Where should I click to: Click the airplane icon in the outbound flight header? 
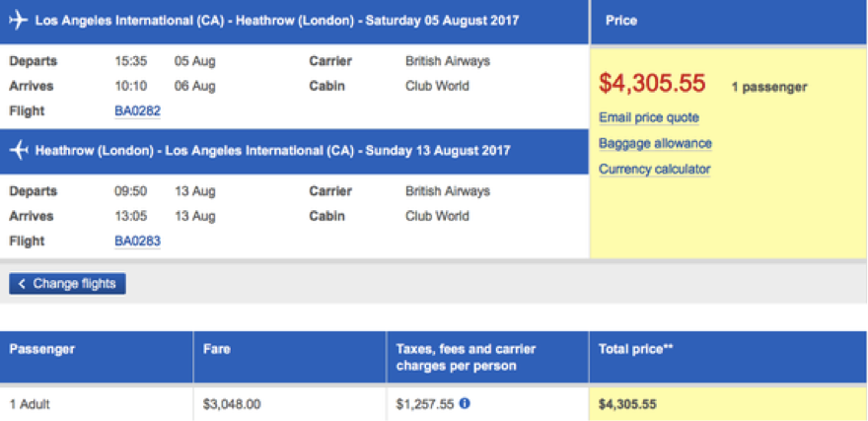click(19, 21)
